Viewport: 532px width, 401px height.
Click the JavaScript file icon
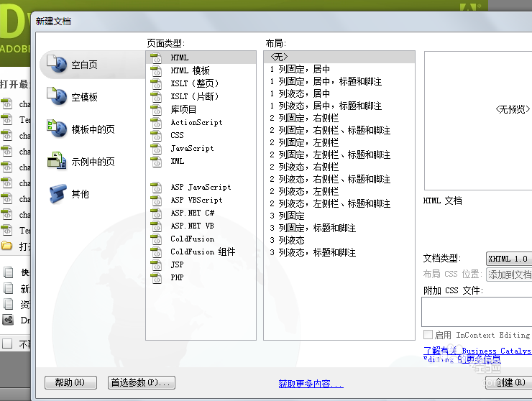click(x=157, y=148)
